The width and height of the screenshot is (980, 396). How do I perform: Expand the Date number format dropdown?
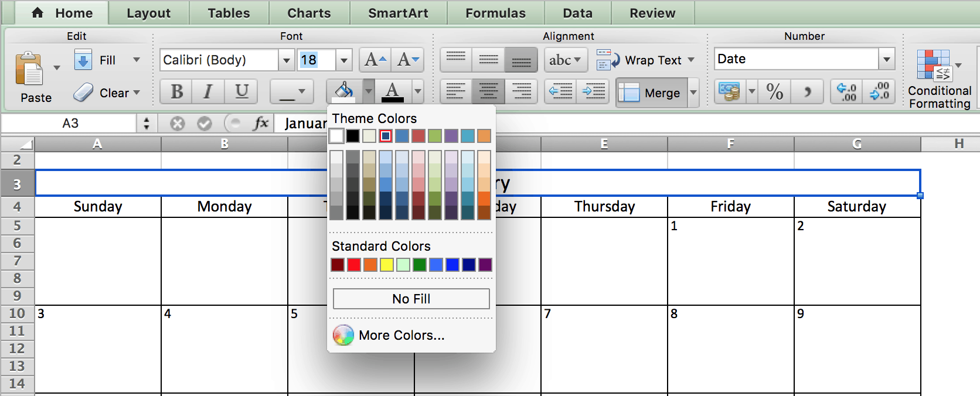tap(887, 59)
